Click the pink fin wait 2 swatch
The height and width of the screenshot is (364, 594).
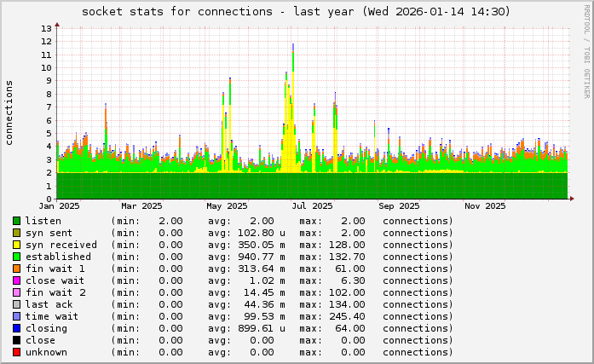(16, 292)
